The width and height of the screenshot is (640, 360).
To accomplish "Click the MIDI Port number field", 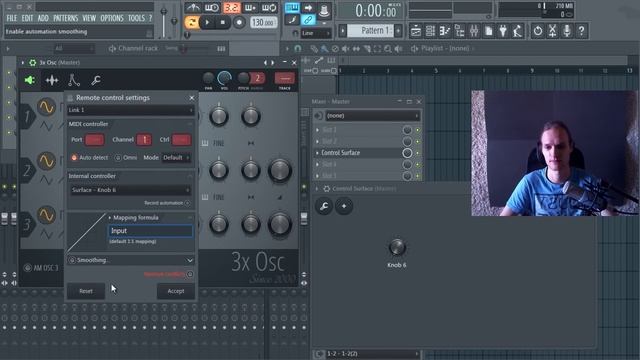I will [x=94, y=140].
